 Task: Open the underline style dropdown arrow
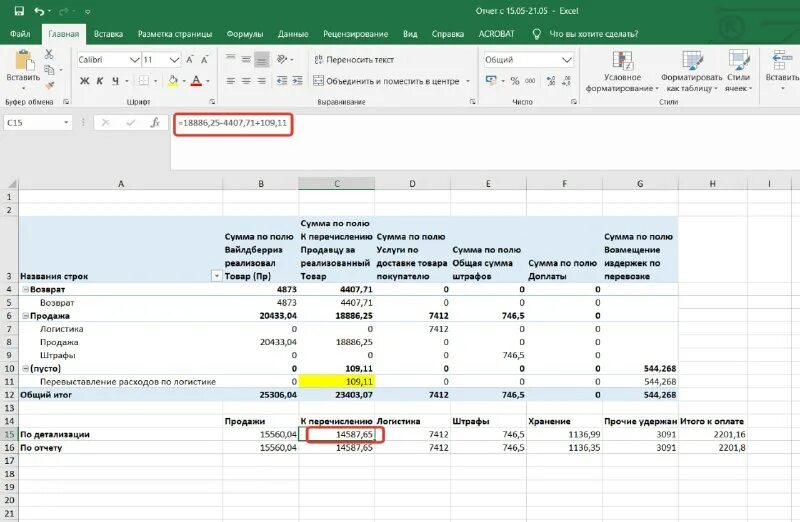pyautogui.click(x=127, y=81)
